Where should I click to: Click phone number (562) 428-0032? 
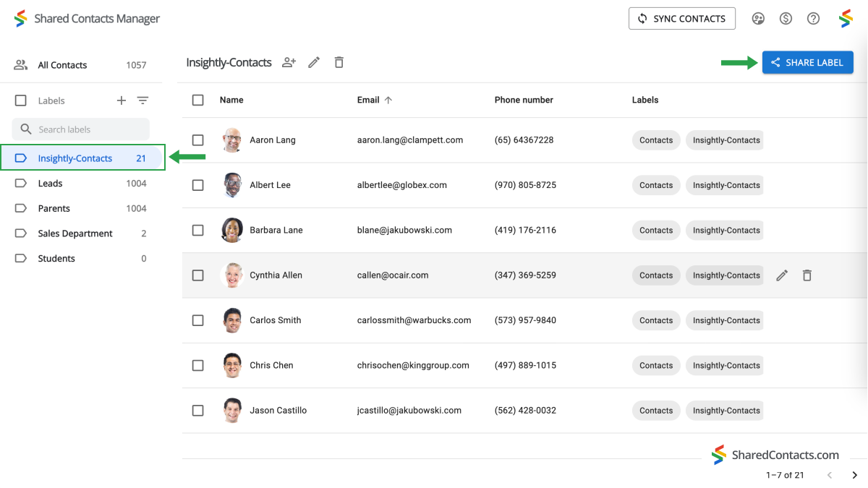click(525, 410)
